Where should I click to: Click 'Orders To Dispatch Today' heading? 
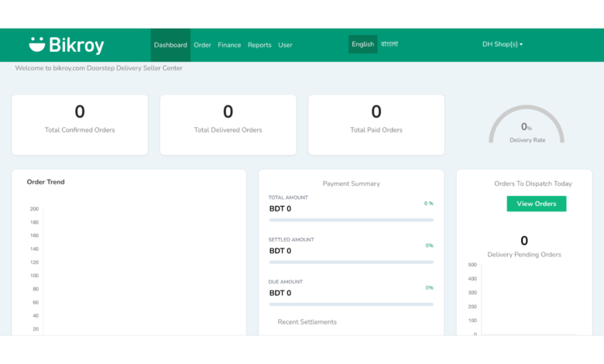click(533, 184)
